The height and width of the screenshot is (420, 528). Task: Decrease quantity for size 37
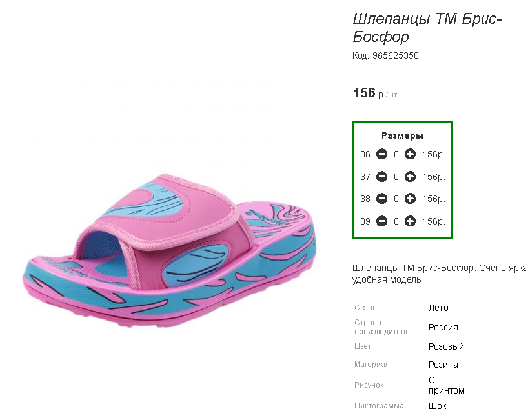[382, 177]
